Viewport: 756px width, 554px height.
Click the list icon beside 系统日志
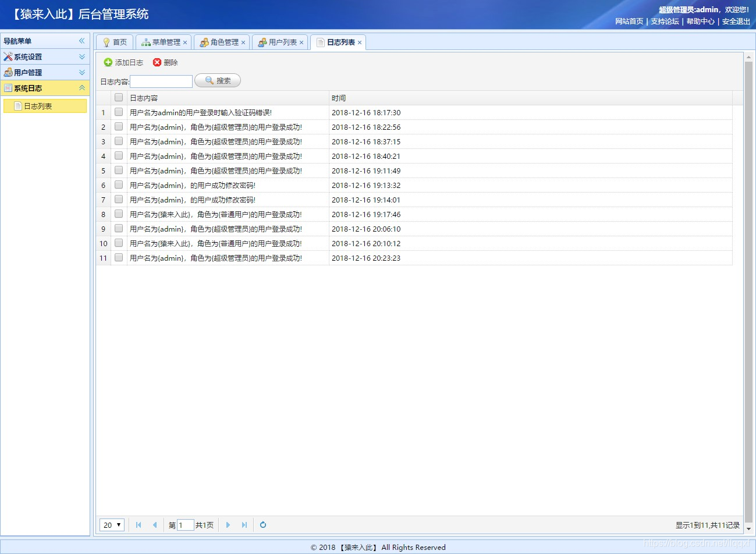click(8, 88)
